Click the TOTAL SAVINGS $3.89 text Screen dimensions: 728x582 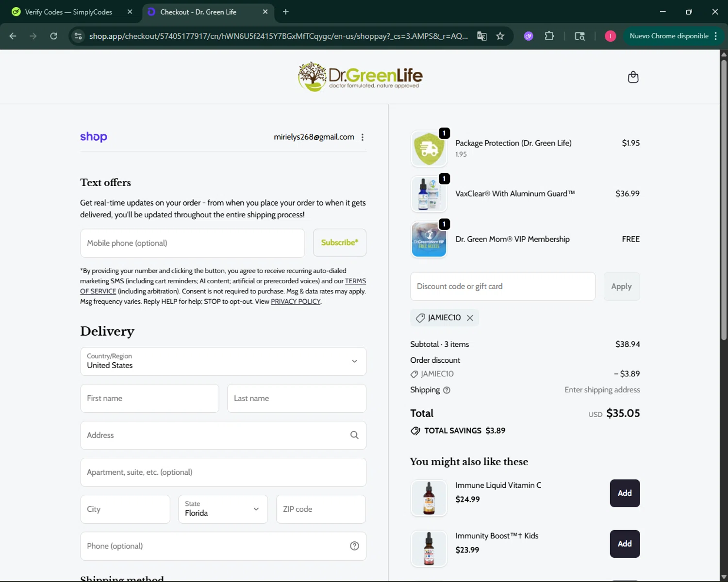click(x=464, y=431)
